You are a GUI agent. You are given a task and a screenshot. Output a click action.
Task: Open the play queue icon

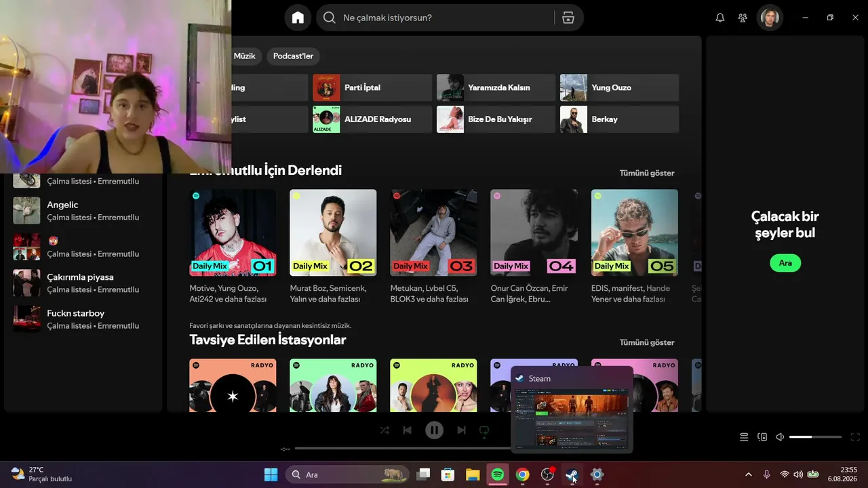[x=744, y=437]
